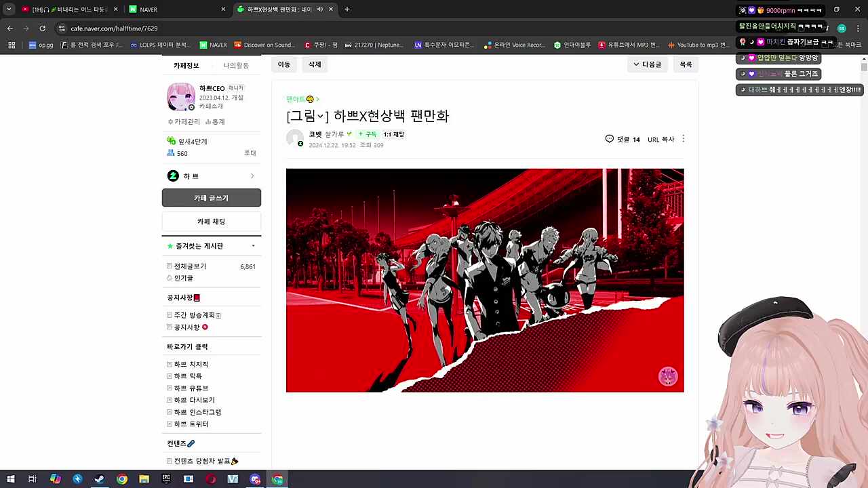Open 카페 채팅 cafe chat
Screen dimensions: 868x488
(212, 222)
